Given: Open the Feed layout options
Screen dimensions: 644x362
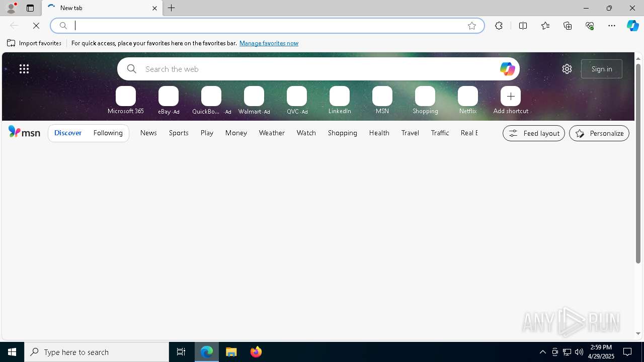Looking at the screenshot, I should tap(534, 133).
